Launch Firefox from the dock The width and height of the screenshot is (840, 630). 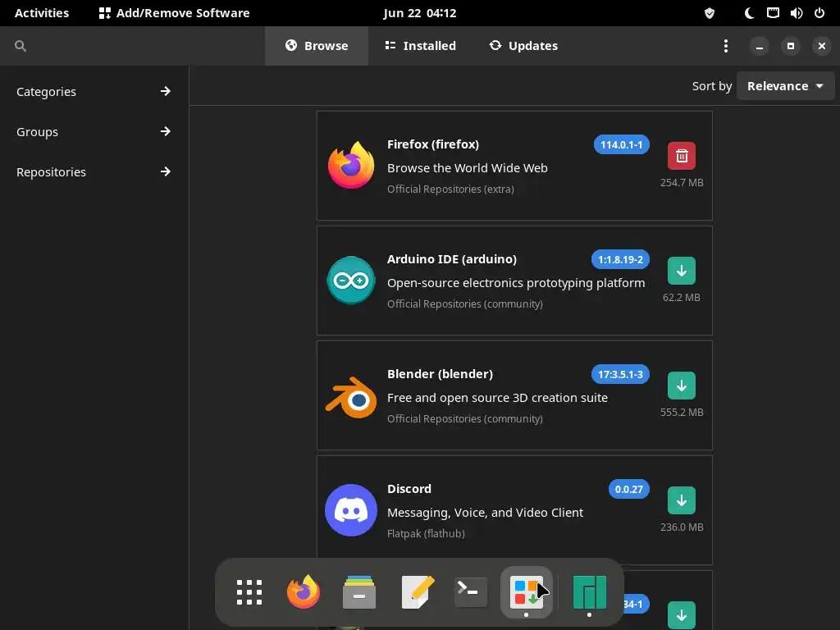click(x=304, y=592)
